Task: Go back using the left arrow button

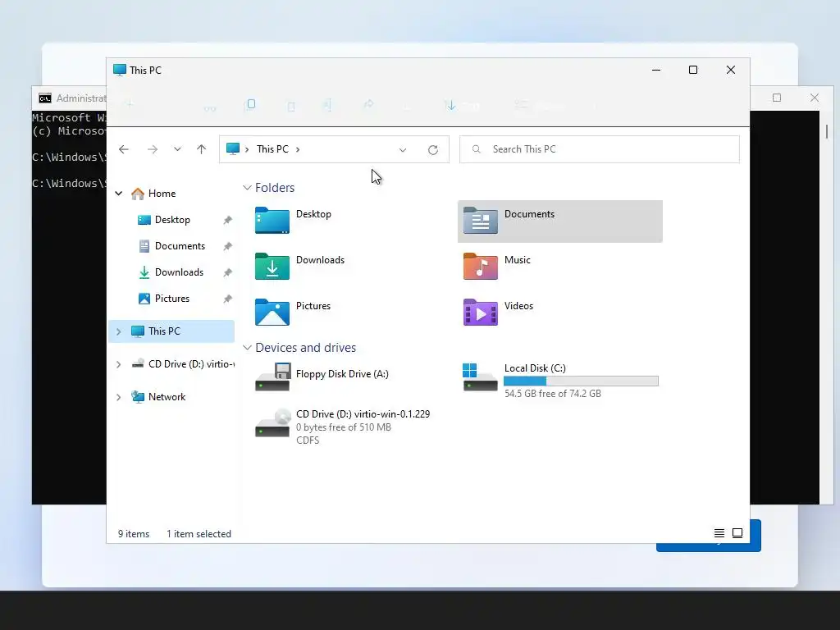Action: coord(124,149)
